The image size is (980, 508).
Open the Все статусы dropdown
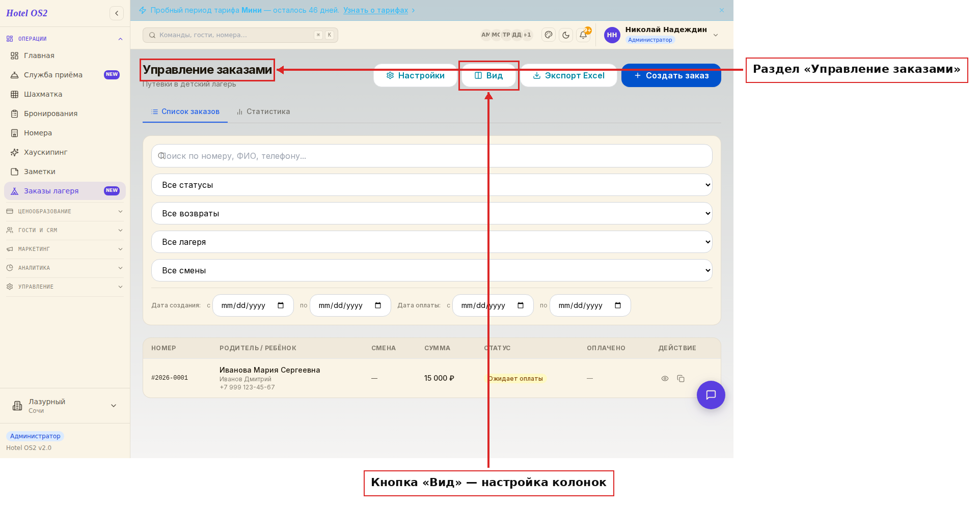point(432,185)
